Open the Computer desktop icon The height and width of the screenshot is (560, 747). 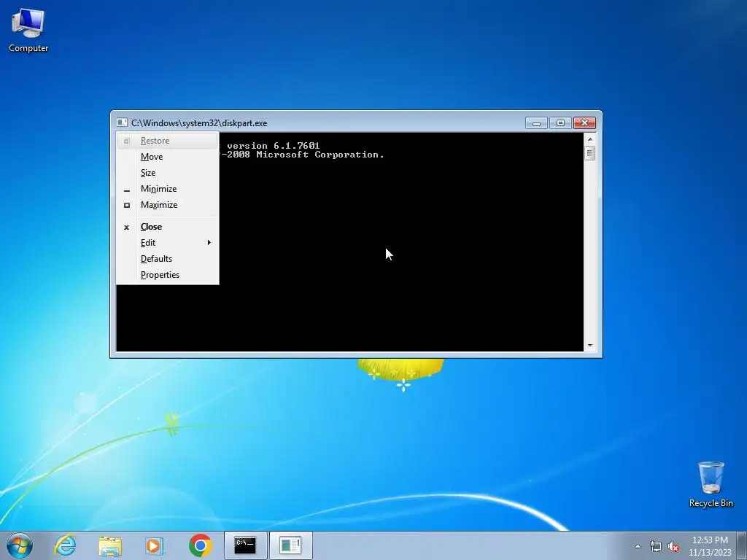pyautogui.click(x=28, y=30)
